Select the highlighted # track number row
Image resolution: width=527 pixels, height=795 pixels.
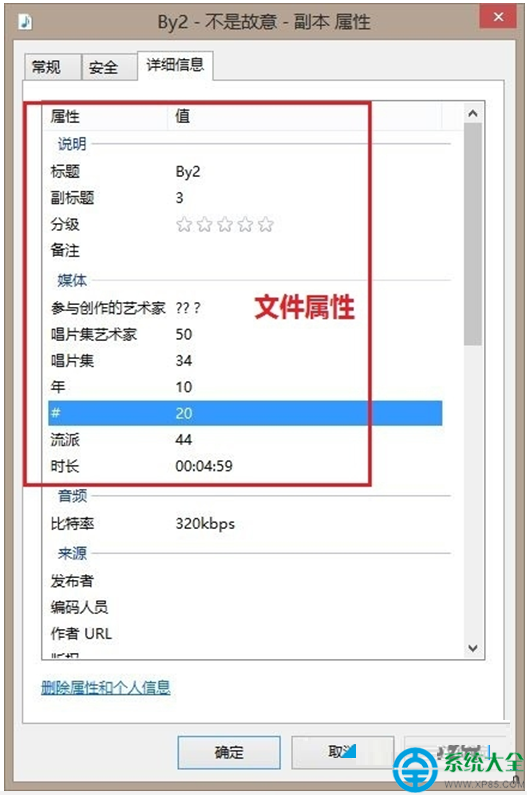[x=245, y=413]
